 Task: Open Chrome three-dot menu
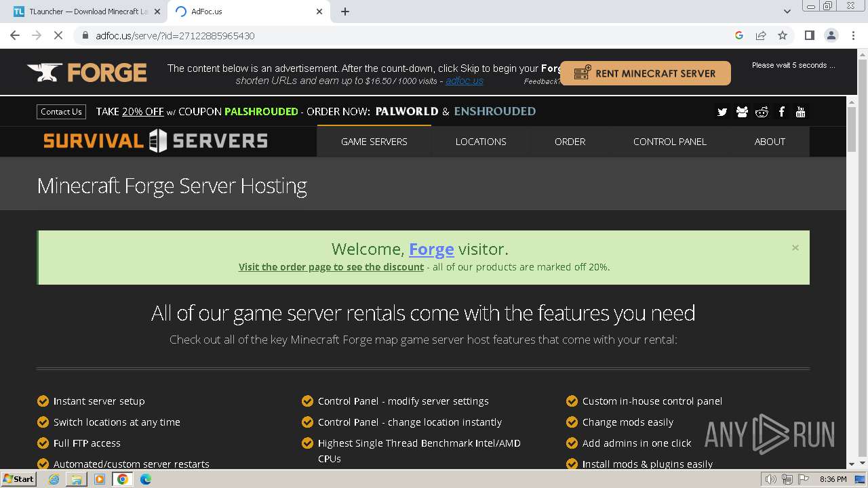point(853,35)
